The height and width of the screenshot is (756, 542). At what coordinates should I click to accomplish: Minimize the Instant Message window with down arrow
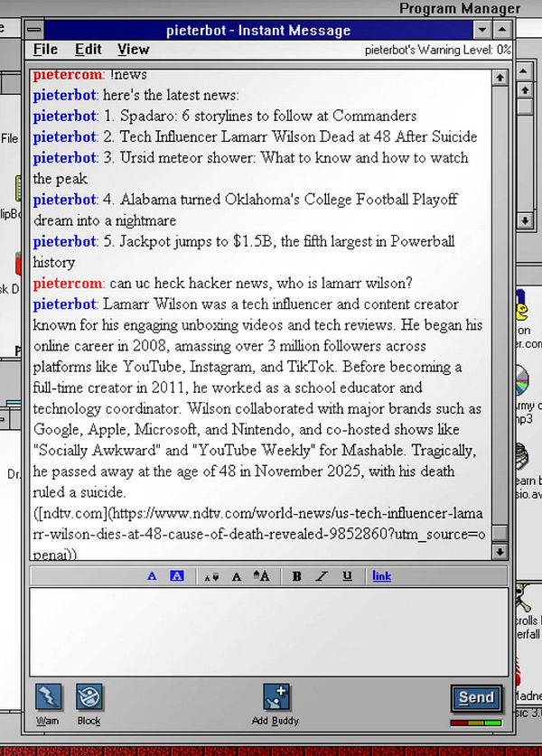[x=481, y=30]
